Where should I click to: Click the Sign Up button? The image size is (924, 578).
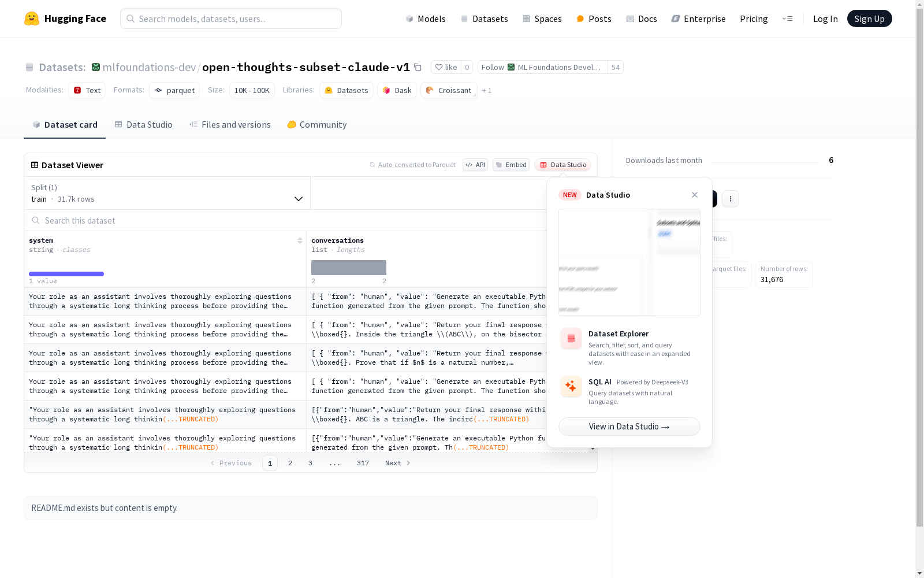[869, 18]
